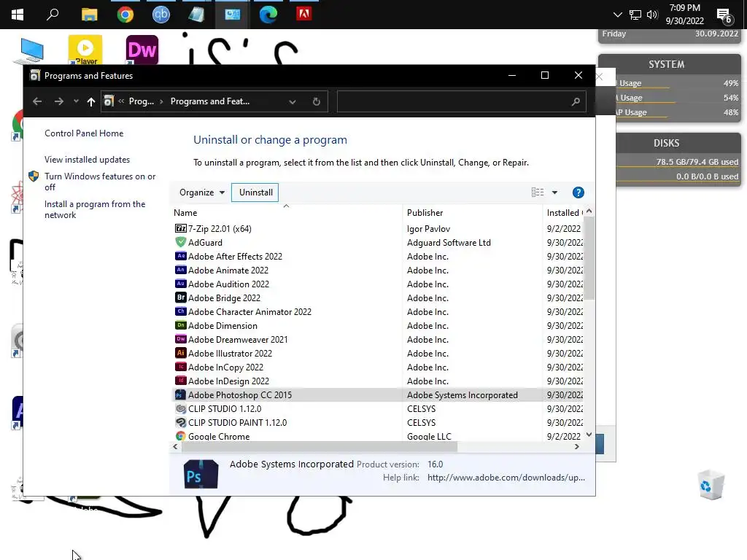Open the Organize dropdown menu
The height and width of the screenshot is (560, 747).
[201, 192]
